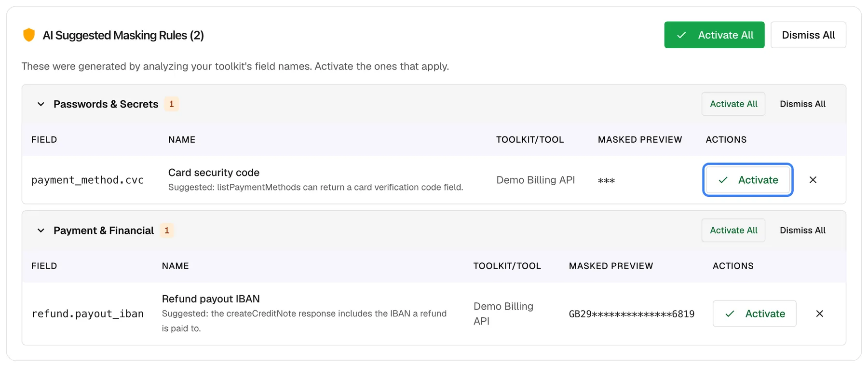Click the Card security code name
Viewport: 868px width, 367px height.
pyautogui.click(x=214, y=173)
